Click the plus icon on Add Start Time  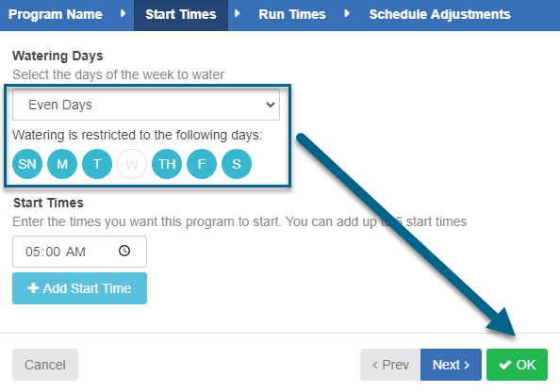tap(33, 287)
